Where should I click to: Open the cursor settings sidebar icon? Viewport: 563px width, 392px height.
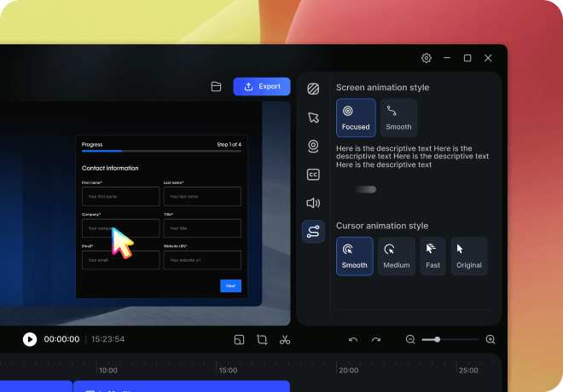[313, 118]
